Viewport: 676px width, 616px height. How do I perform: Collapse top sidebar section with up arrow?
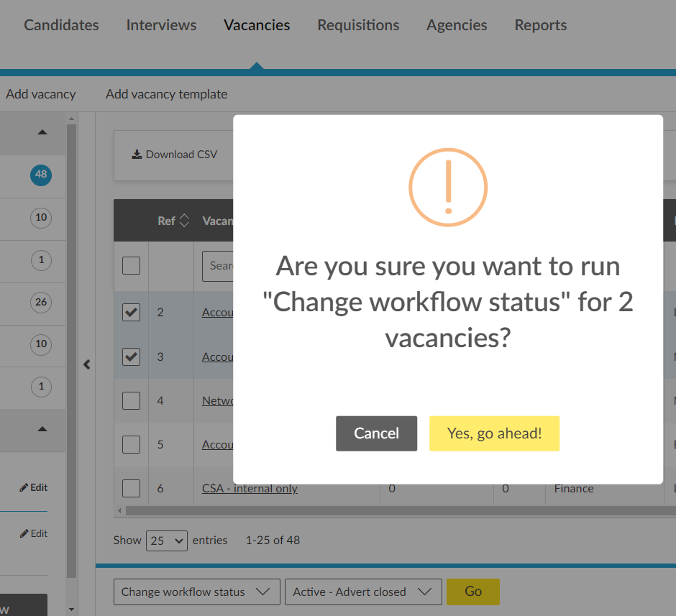[42, 132]
